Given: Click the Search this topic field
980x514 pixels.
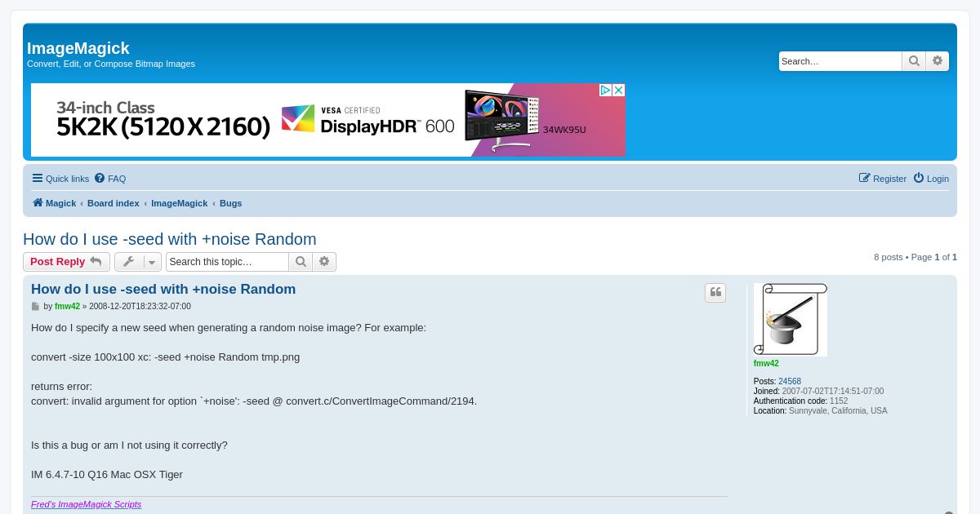Looking at the screenshot, I should coord(227,262).
